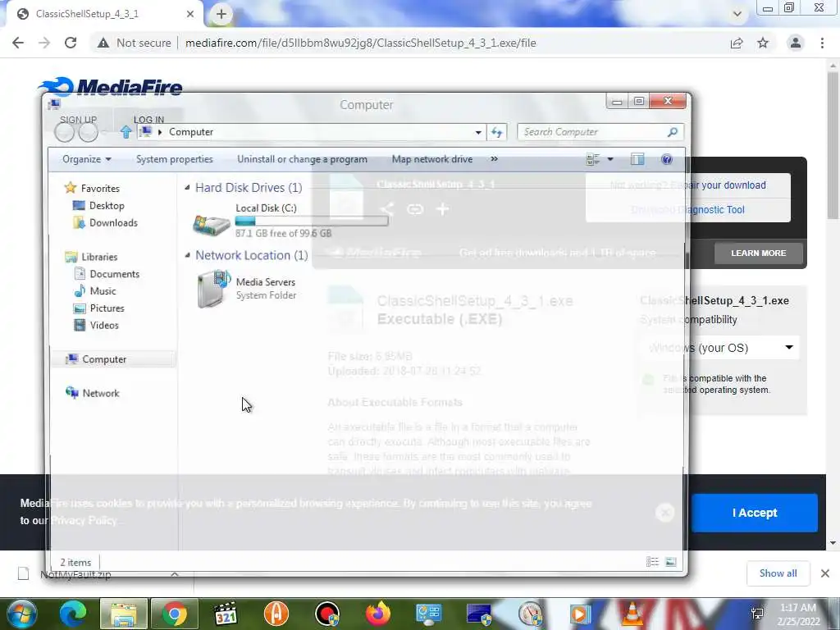Refresh the Computer window address bar

coord(496,132)
